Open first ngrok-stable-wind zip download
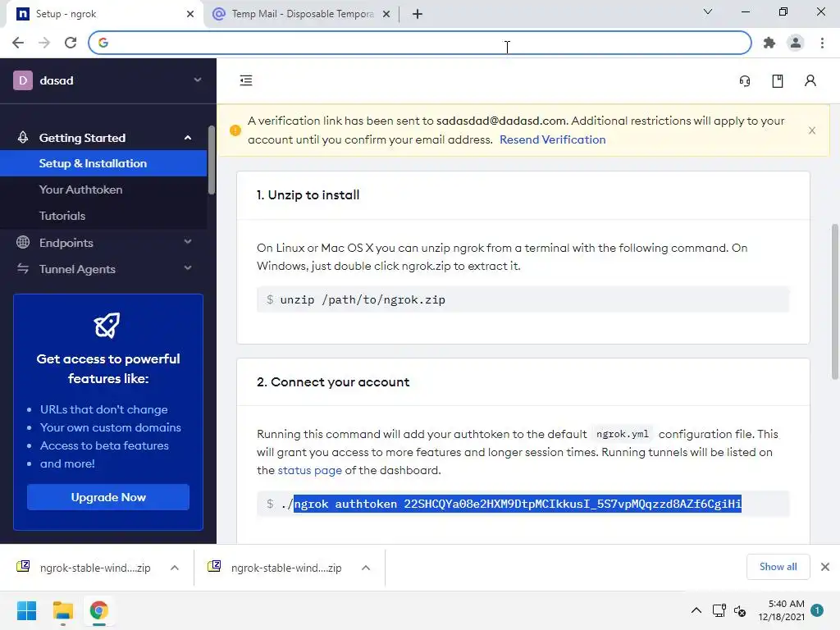The width and height of the screenshot is (840, 630). click(x=84, y=568)
